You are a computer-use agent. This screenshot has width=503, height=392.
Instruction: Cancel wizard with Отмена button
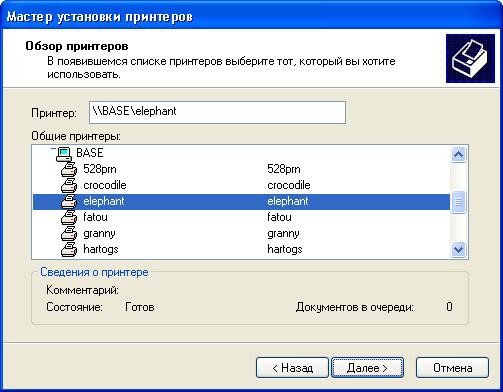click(x=453, y=368)
